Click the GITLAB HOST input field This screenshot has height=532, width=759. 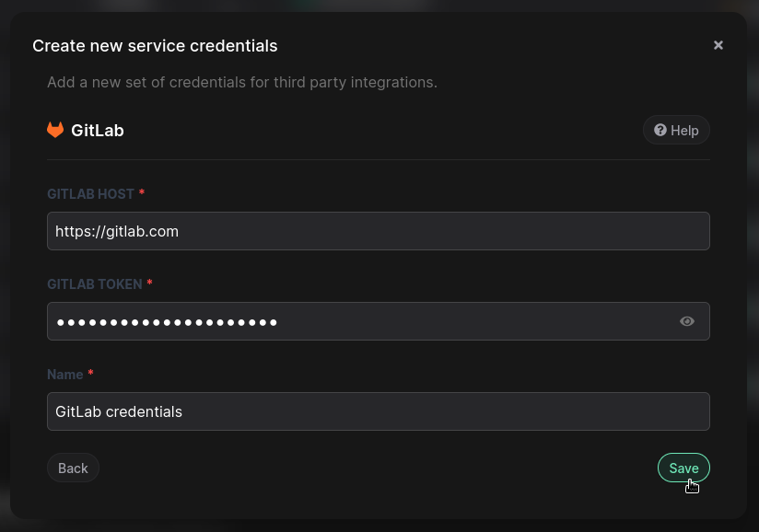[379, 231]
